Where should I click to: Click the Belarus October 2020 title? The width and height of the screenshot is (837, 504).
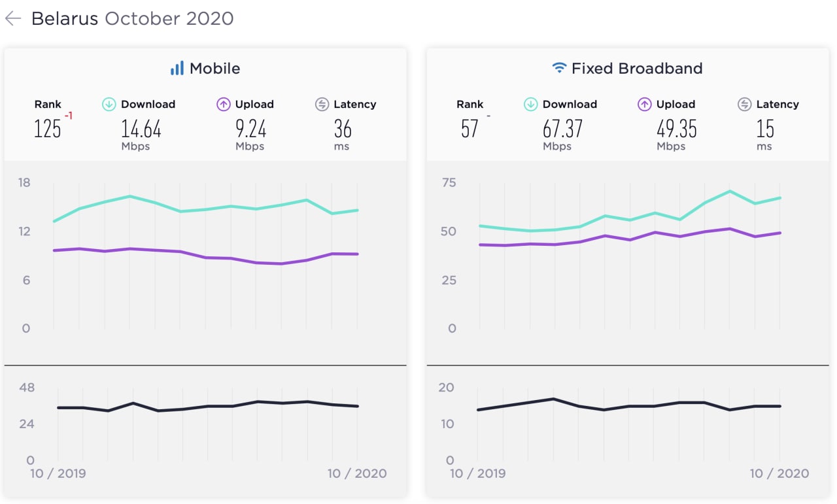click(132, 18)
